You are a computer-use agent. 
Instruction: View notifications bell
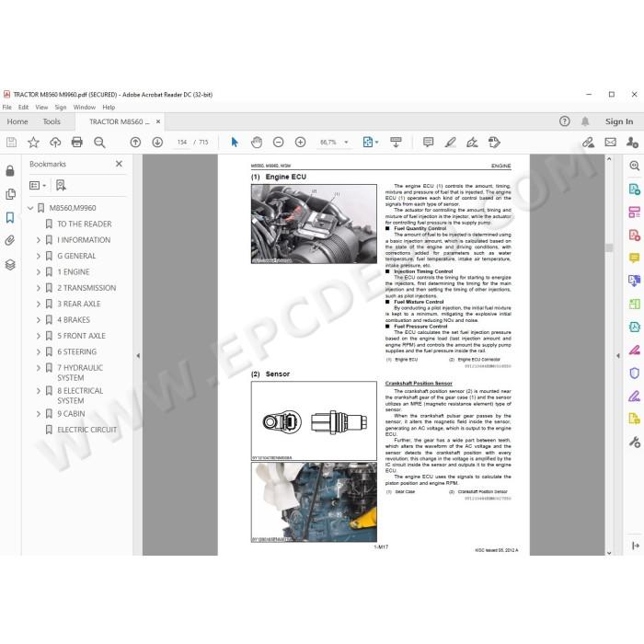pos(585,121)
